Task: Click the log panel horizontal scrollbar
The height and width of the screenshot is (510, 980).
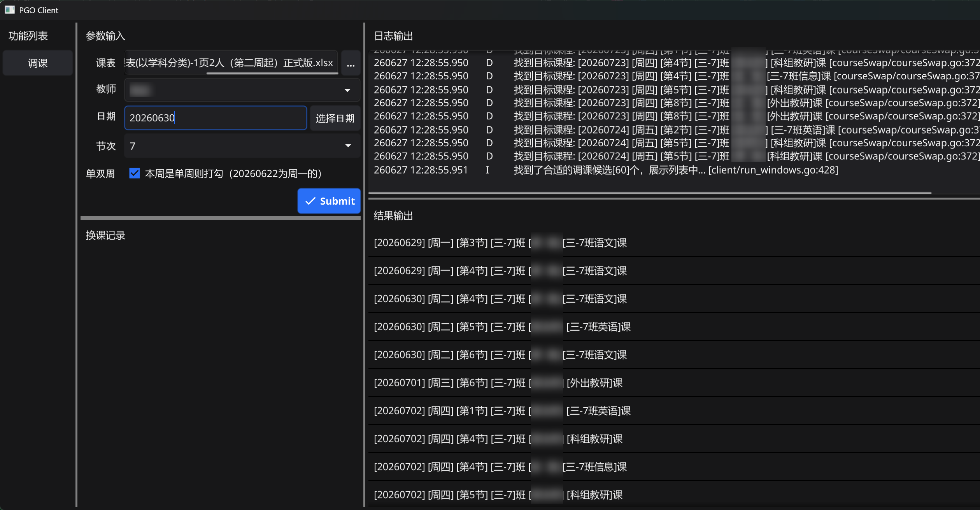Action: 650,193
